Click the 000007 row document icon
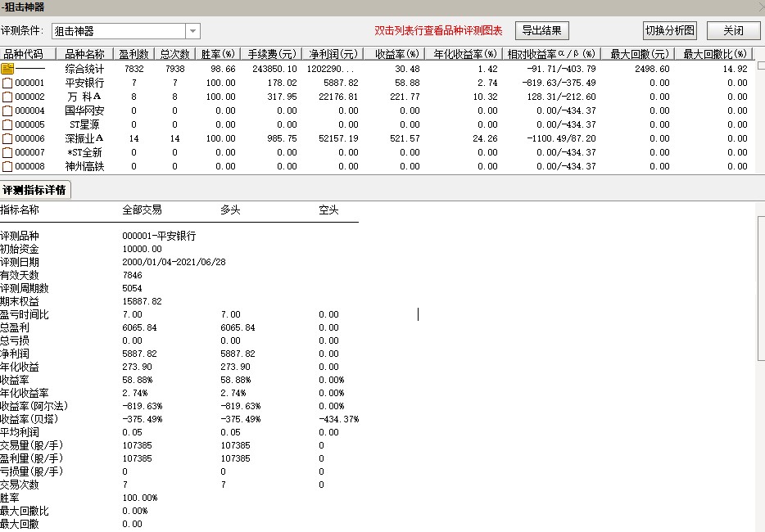 [x=8, y=152]
